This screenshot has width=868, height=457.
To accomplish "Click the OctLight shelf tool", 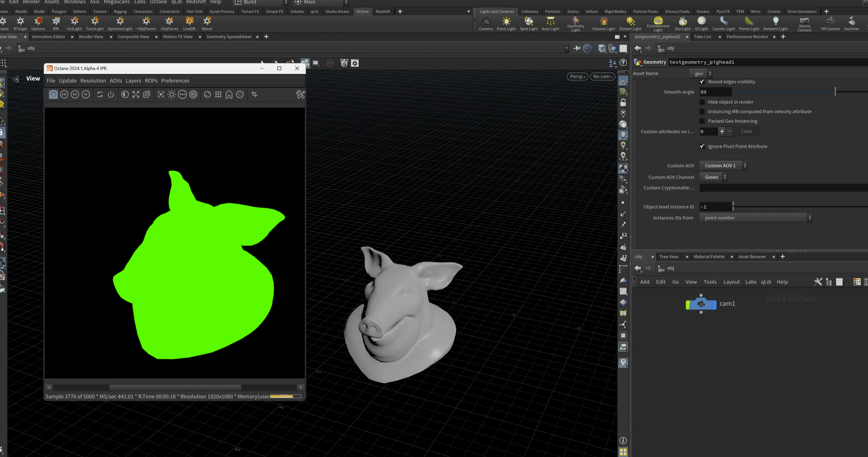I will pos(74,23).
